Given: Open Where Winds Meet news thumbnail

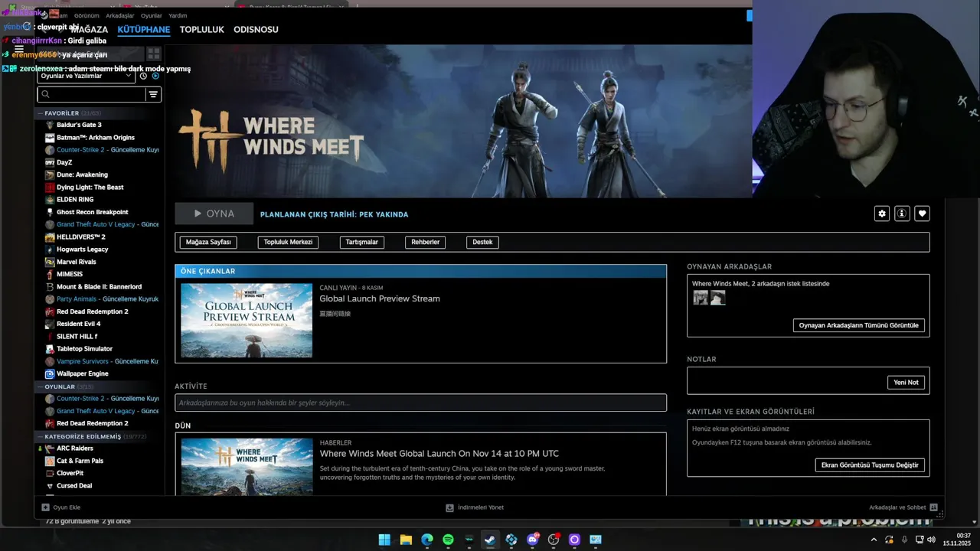Looking at the screenshot, I should point(247,466).
